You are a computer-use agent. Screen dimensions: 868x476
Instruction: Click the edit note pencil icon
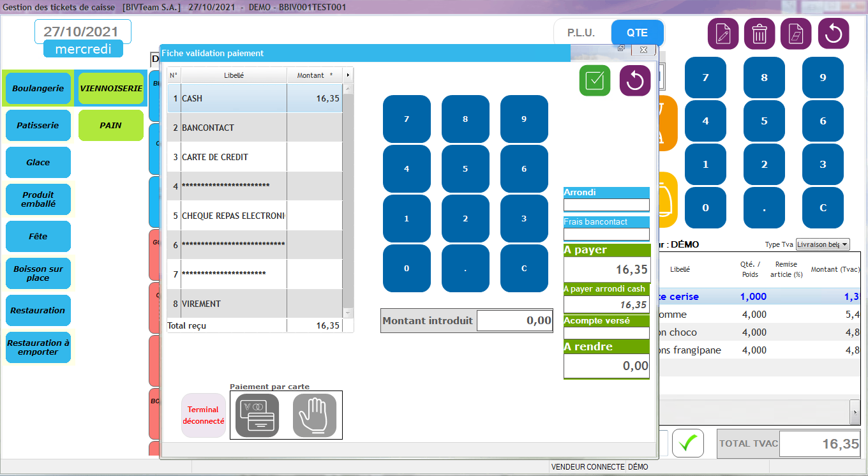coord(723,34)
